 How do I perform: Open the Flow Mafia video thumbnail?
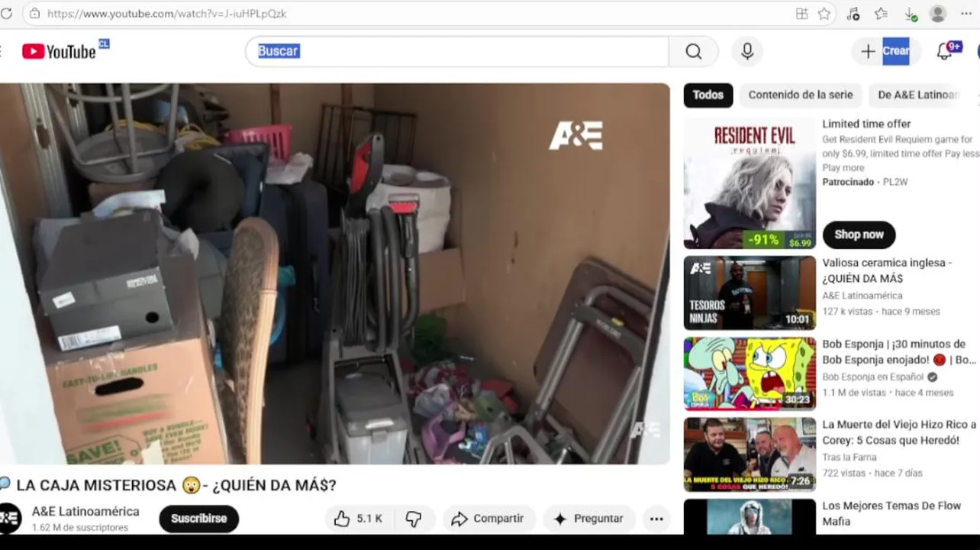pyautogui.click(x=750, y=517)
